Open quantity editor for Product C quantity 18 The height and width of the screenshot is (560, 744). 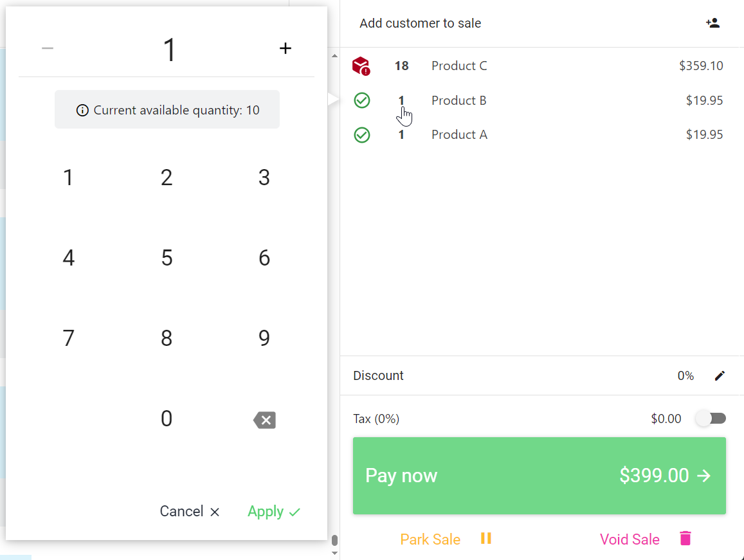click(x=401, y=66)
